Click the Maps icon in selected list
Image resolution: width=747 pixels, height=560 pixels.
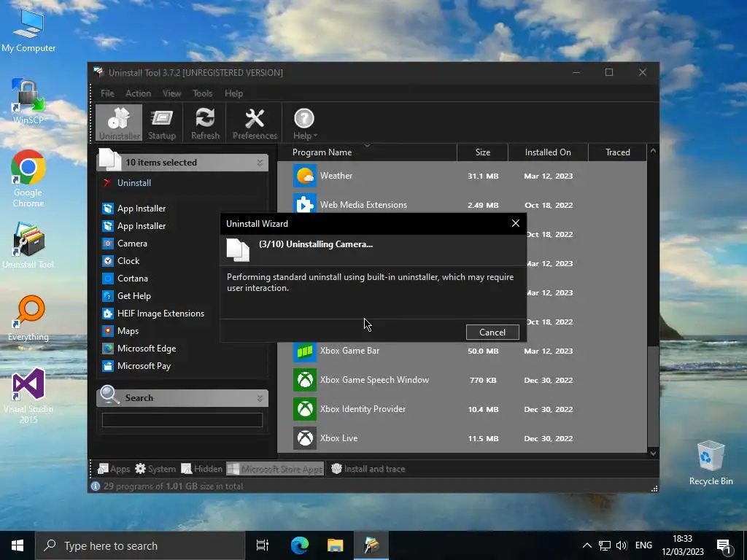click(x=108, y=331)
